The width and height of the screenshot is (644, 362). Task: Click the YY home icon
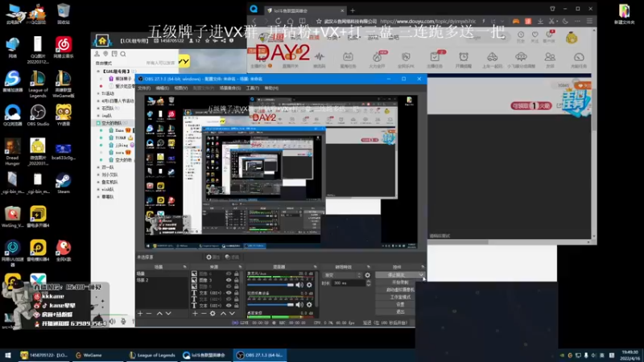tap(102, 41)
